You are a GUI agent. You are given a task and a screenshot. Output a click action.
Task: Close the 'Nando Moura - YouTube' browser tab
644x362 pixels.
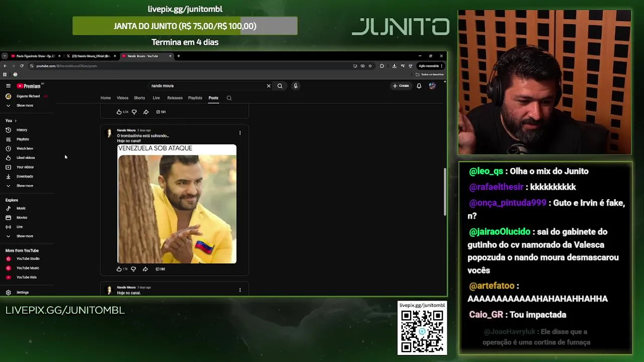click(x=170, y=56)
